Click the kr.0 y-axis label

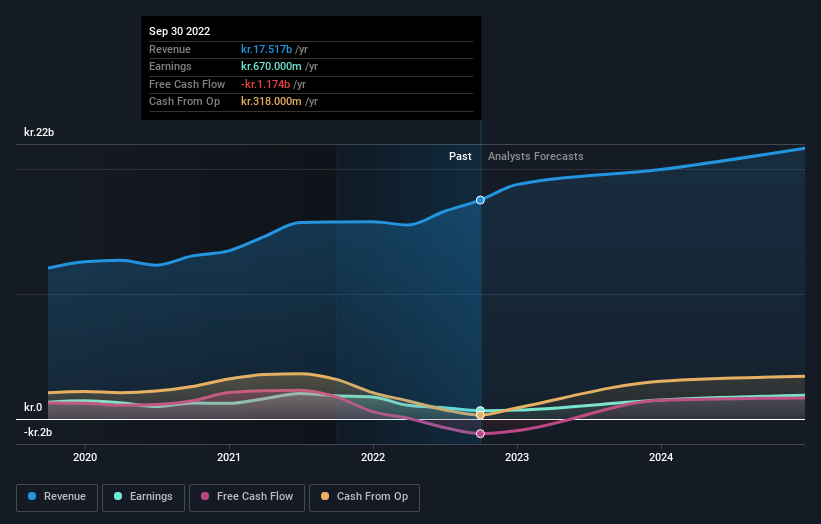[33, 407]
